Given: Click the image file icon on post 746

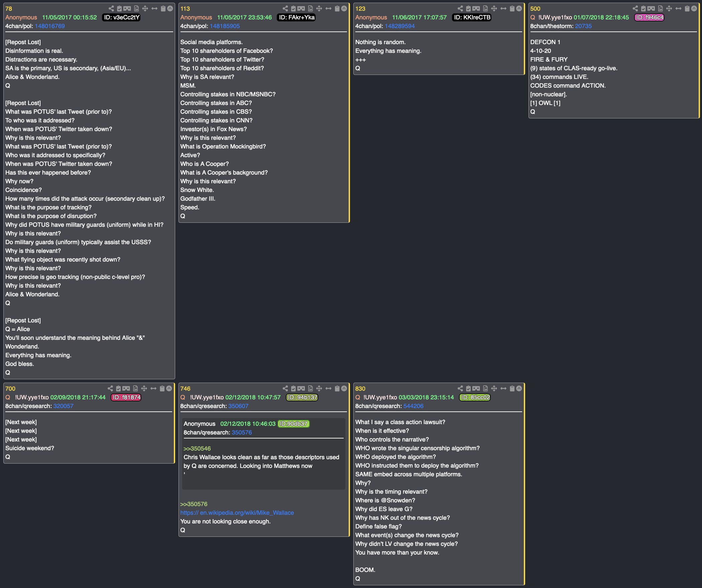Looking at the screenshot, I should tap(310, 388).
